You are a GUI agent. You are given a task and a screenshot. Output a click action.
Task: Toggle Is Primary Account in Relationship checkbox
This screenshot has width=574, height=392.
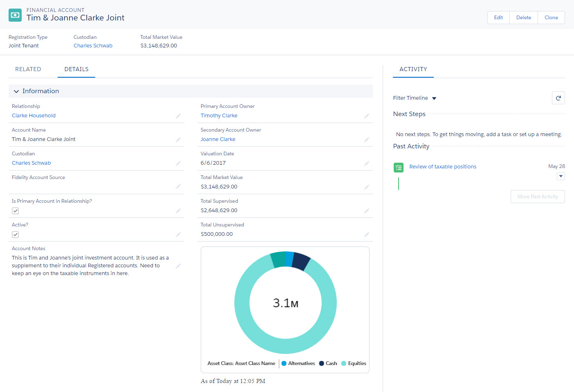tap(16, 211)
